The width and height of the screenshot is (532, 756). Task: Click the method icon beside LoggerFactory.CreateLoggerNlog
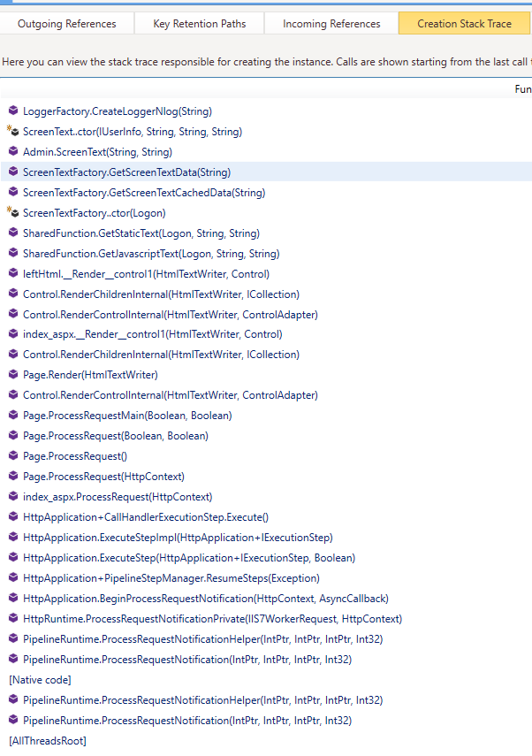[x=13, y=111]
